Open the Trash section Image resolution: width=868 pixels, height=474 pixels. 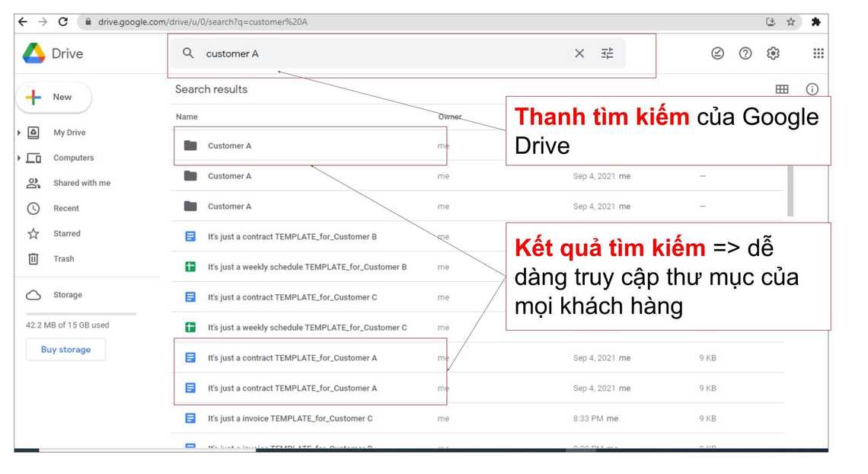tap(63, 258)
